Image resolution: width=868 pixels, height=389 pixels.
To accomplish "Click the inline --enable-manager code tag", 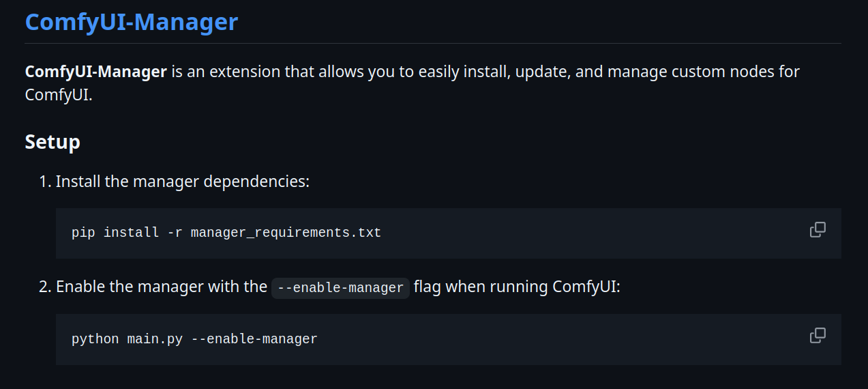I will coord(340,287).
